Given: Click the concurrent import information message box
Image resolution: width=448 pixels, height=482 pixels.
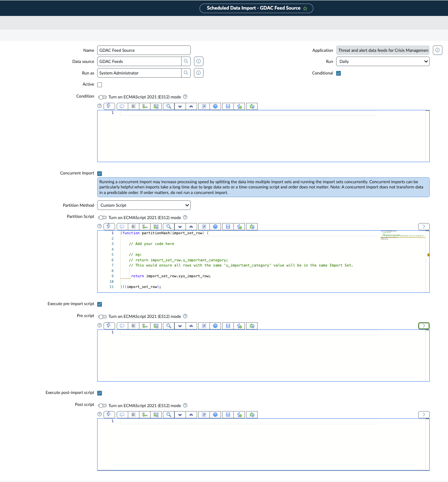Looking at the screenshot, I should click(263, 187).
